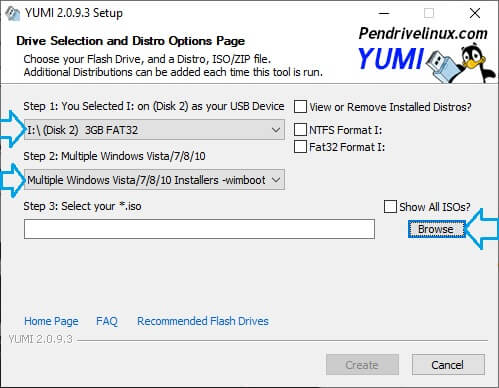Click the 'YUMI 2.0.9.3' footer version text
This screenshot has height=388, width=499.
40,339
